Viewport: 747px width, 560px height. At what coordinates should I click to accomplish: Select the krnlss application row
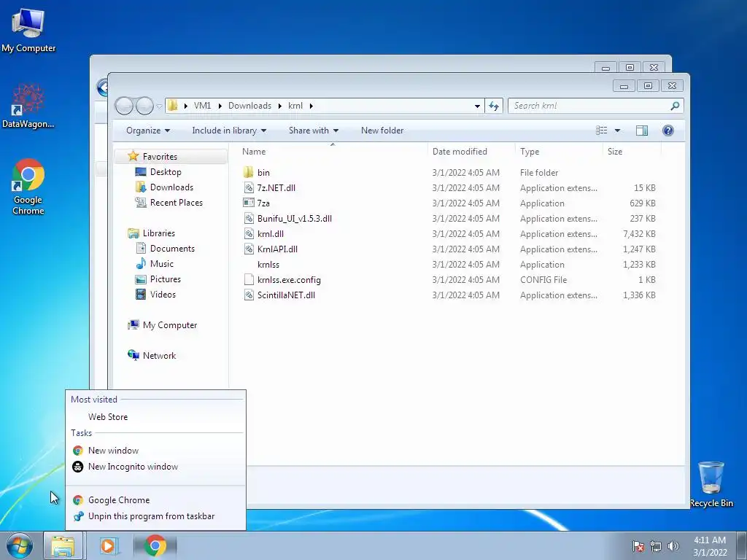[x=449, y=264]
